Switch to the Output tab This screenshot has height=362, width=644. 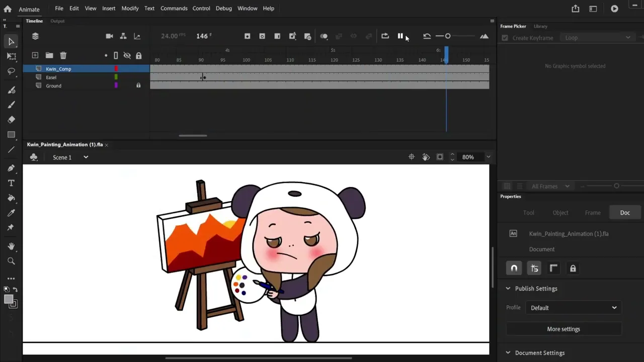pos(57,21)
